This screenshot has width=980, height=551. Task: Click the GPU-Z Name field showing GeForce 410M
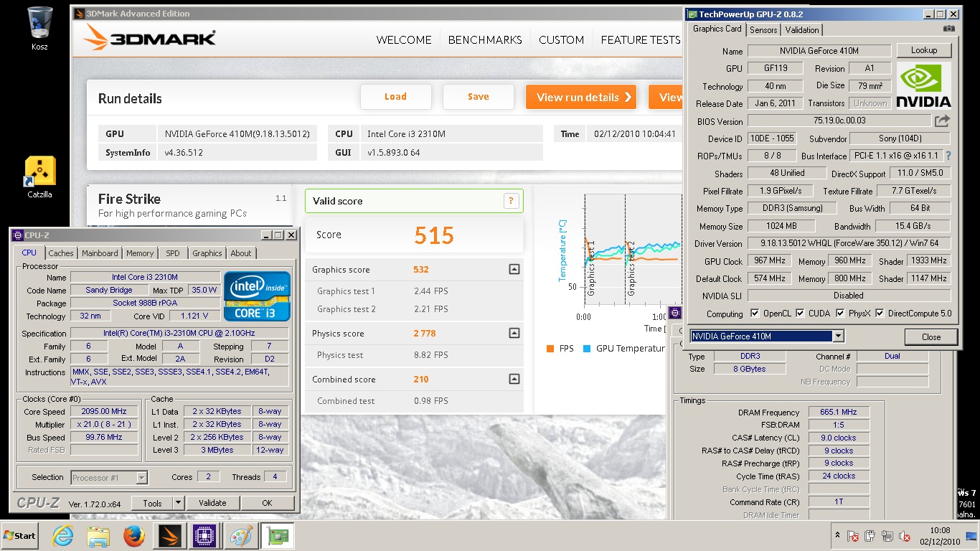point(819,51)
